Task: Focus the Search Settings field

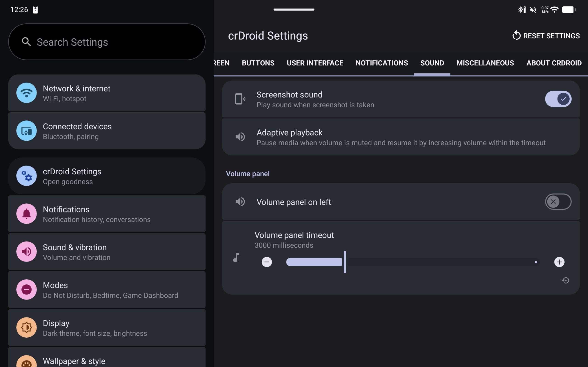Action: pos(107,42)
